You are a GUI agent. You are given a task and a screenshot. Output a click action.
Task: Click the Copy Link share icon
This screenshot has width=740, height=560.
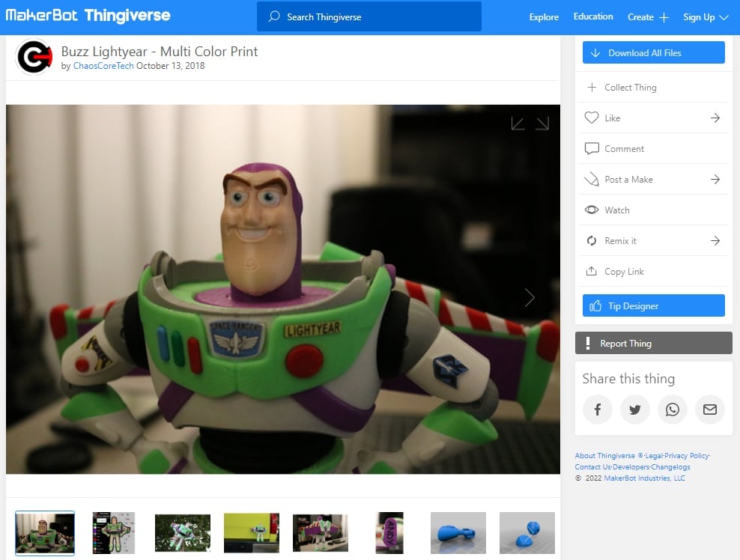coord(592,271)
